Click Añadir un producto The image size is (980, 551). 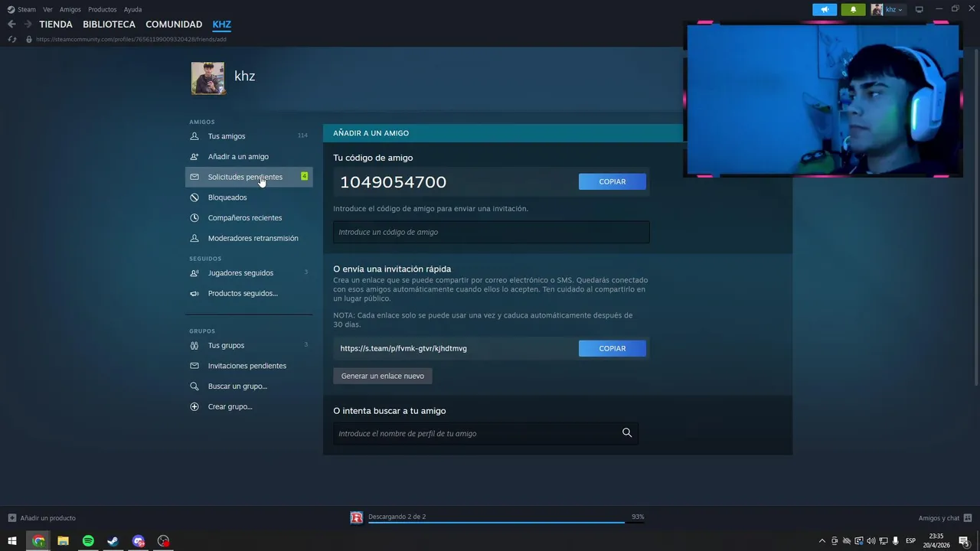pos(42,518)
